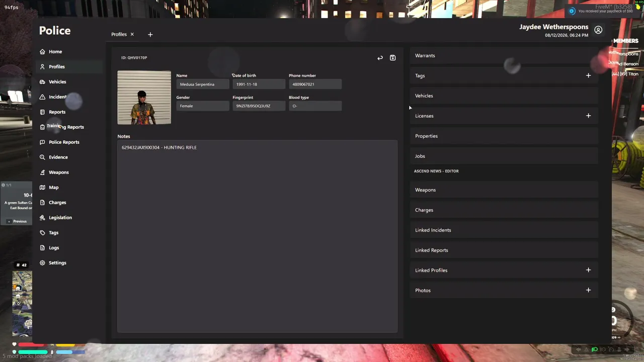
Task: Click the Police heading title
Action: tap(55, 31)
